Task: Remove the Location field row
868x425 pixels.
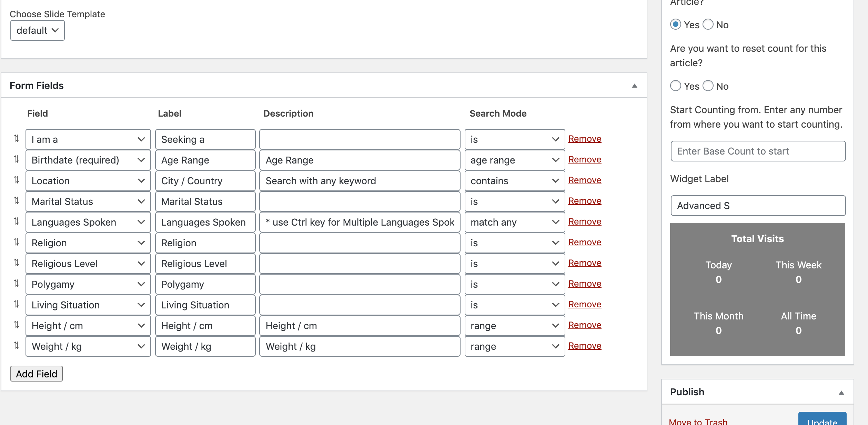Action: pos(585,180)
